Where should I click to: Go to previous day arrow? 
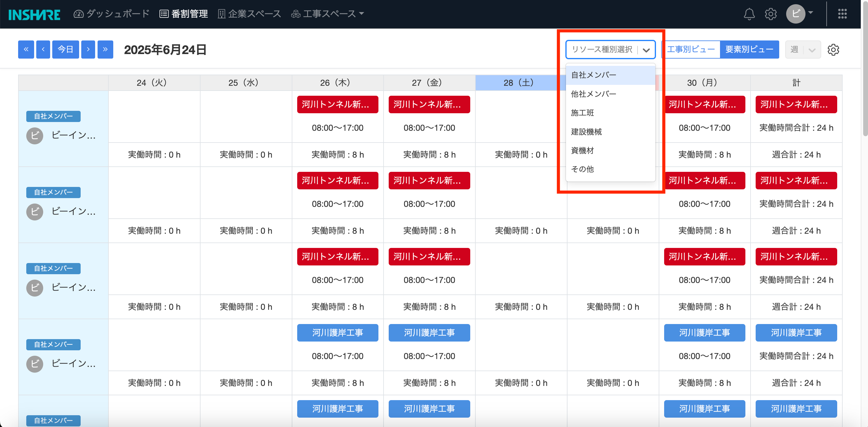[x=43, y=50]
